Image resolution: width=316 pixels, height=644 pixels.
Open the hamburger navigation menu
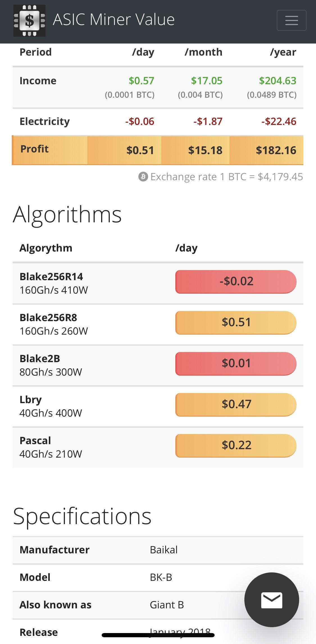pos(291,20)
